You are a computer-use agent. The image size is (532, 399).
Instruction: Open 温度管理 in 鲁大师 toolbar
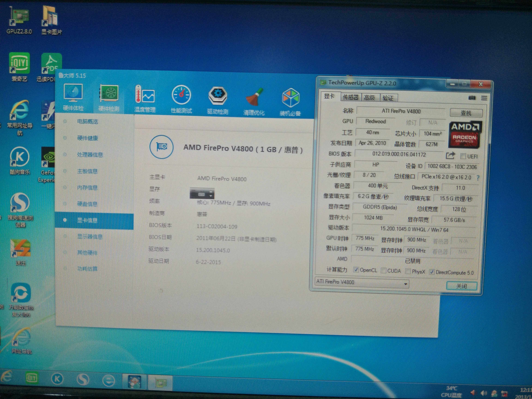point(145,99)
